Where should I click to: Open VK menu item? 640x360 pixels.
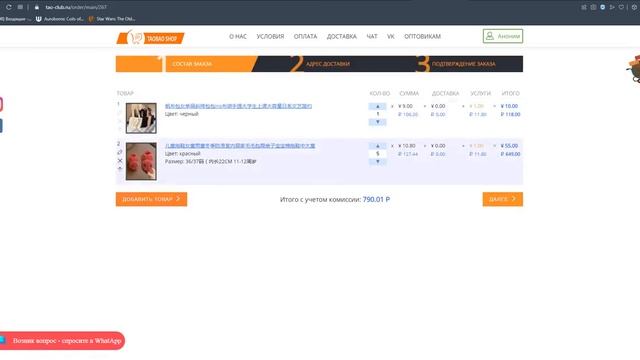click(391, 36)
